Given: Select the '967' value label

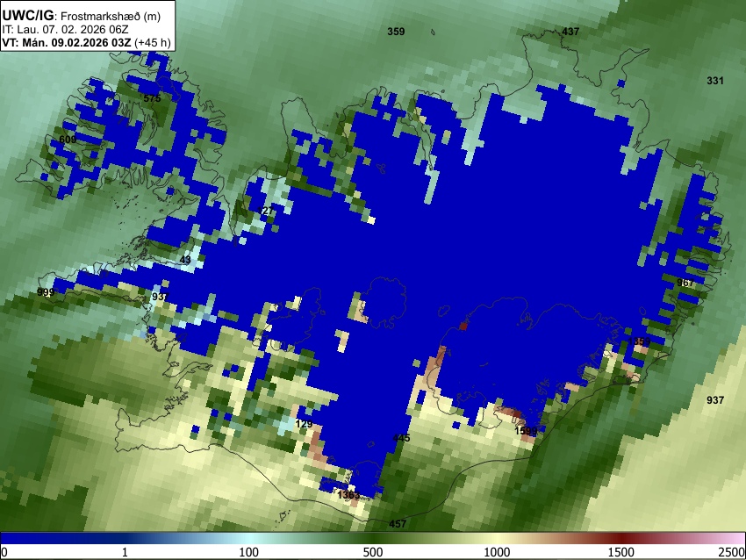Looking at the screenshot, I should (685, 283).
